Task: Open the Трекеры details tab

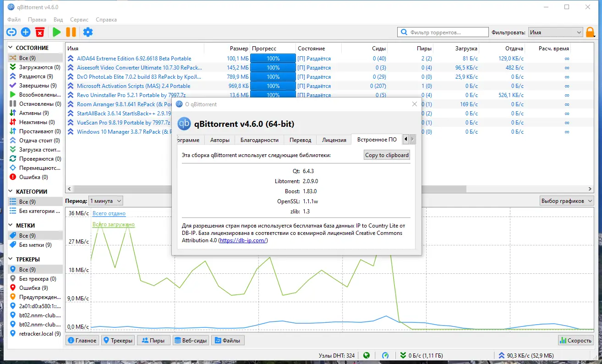Action: click(x=118, y=340)
